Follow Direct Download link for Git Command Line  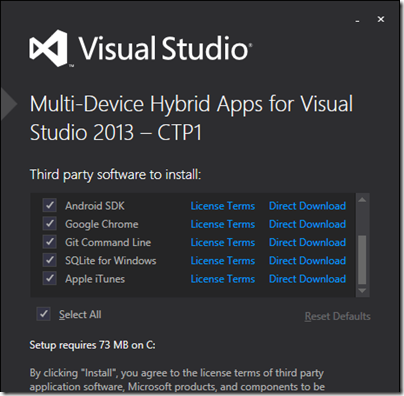pyautogui.click(x=307, y=242)
